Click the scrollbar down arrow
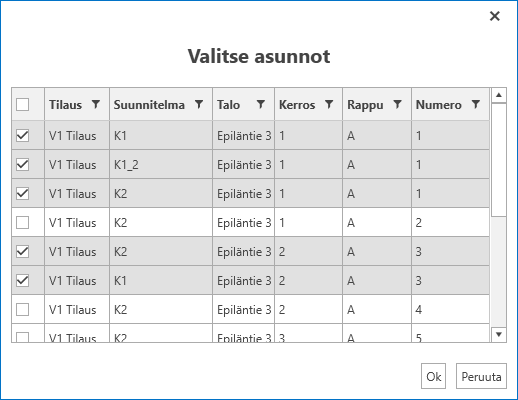This screenshot has width=518, height=400. coord(499,334)
